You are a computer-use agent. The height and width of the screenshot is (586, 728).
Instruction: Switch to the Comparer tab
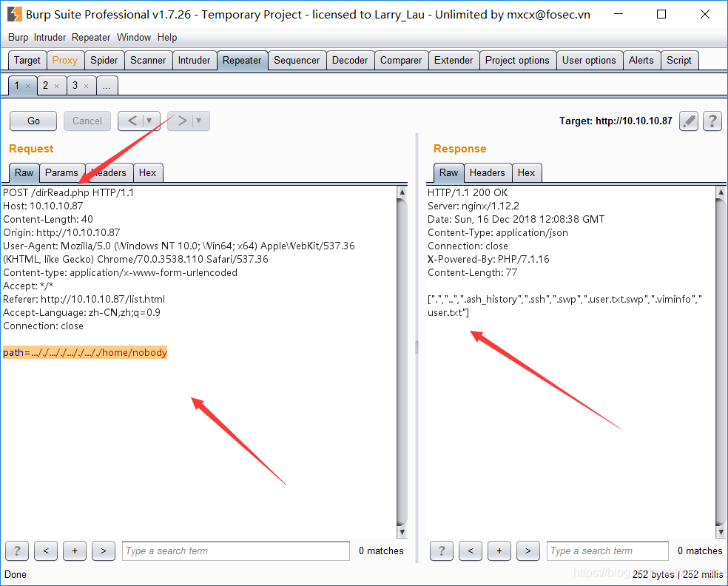pyautogui.click(x=401, y=61)
